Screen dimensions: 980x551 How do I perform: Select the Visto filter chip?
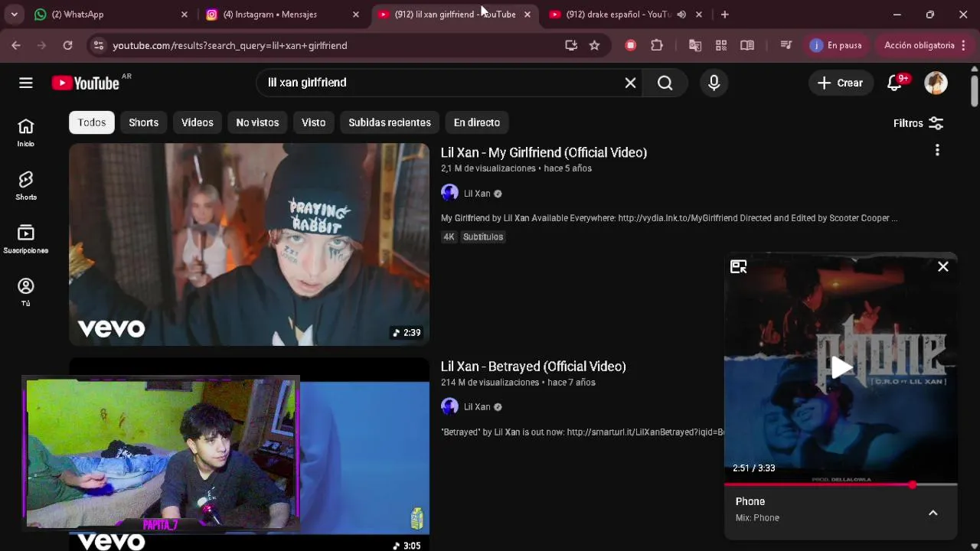[x=313, y=122]
